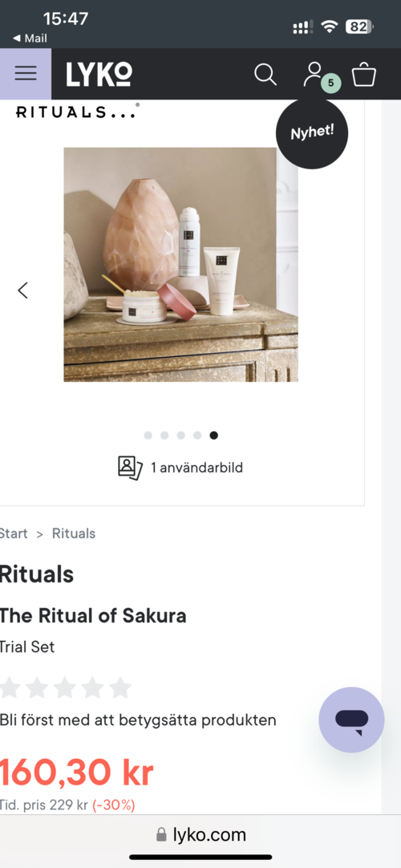Open the chat support bubble
Screen dimensions: 401x868
pos(351,720)
